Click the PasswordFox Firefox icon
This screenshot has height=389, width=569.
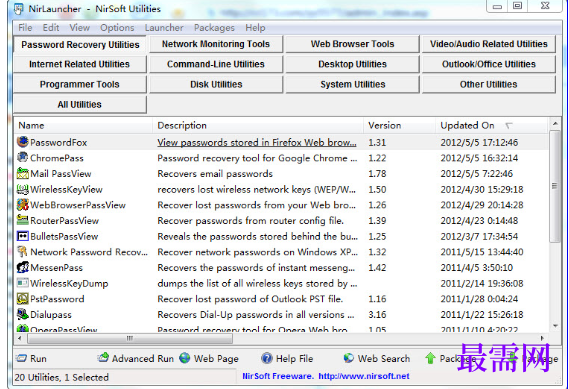click(x=22, y=142)
